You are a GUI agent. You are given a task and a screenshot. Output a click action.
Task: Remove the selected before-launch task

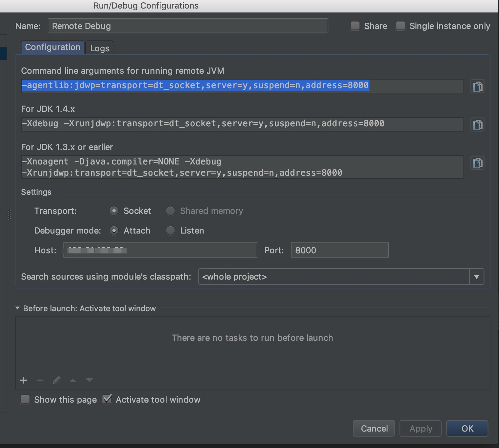(x=40, y=380)
